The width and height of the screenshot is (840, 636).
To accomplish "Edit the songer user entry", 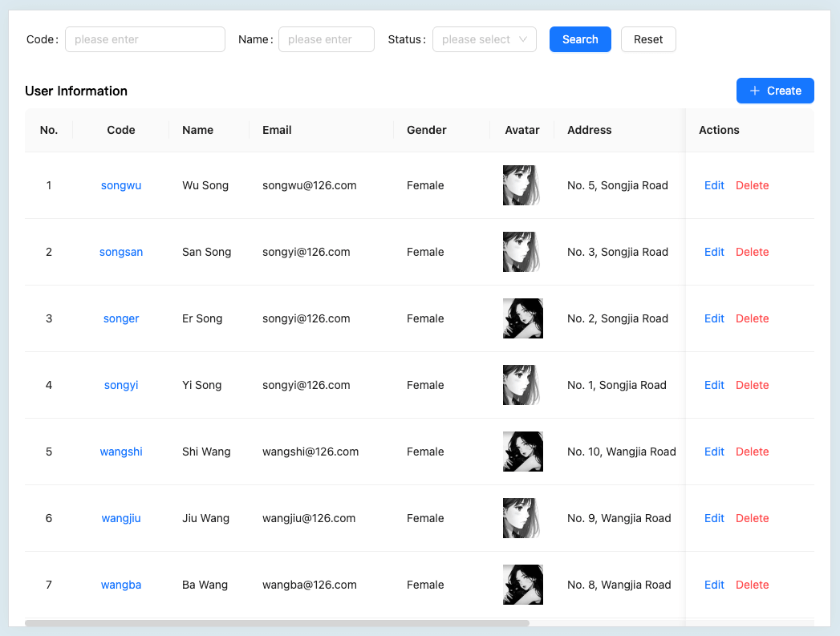I will pos(714,318).
